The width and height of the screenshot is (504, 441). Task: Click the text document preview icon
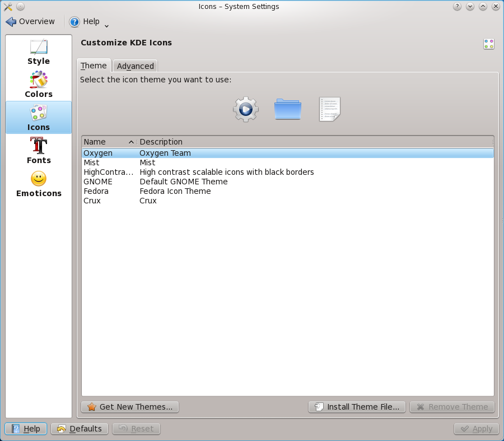point(330,109)
